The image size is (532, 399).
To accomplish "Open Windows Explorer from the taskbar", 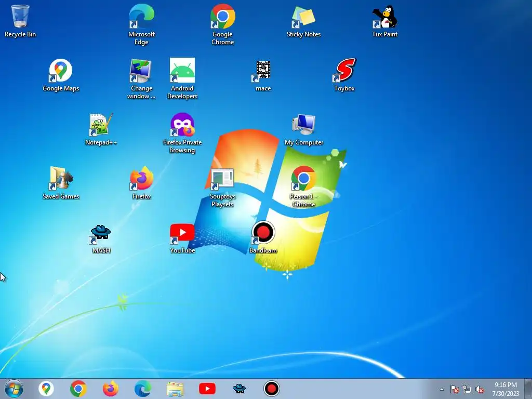I will pos(175,389).
